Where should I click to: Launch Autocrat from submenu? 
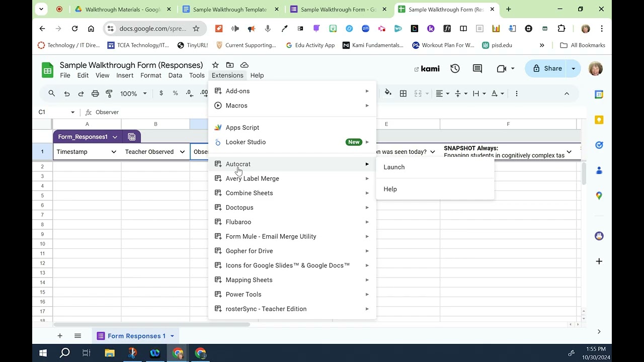435,167
